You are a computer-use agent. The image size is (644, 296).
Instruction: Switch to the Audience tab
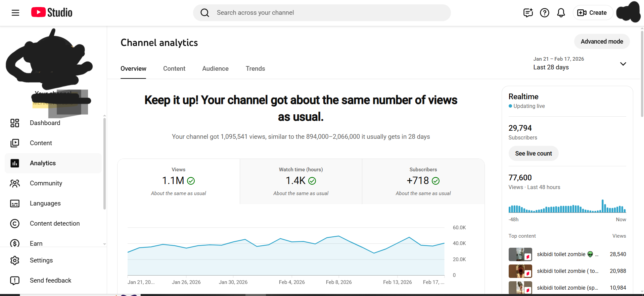(x=215, y=69)
